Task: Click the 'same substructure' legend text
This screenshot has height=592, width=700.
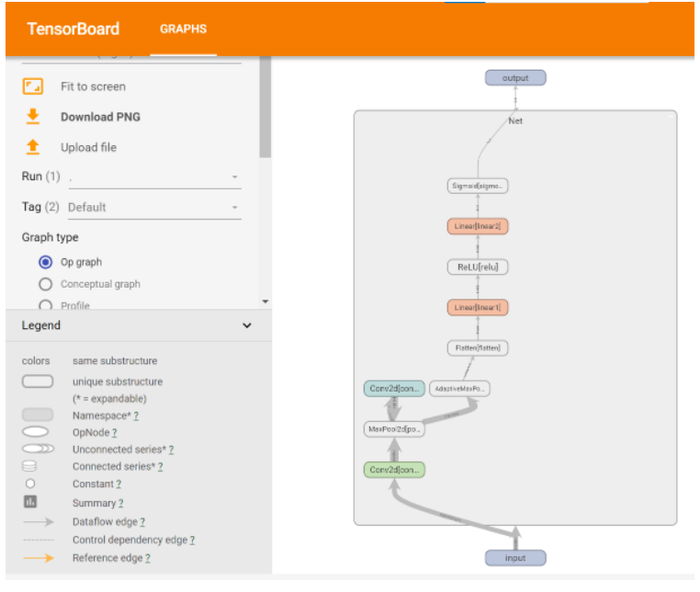Action: 115,361
